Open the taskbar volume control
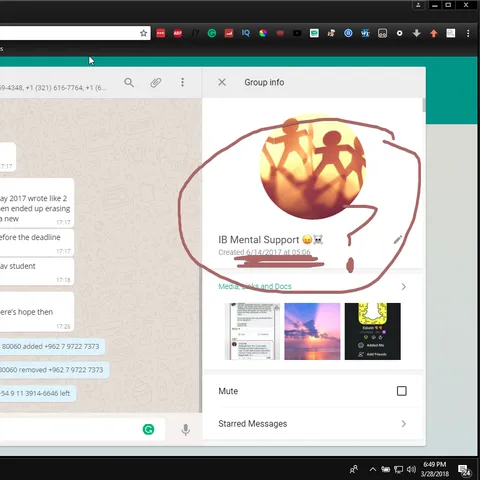The image size is (480, 480). pyautogui.click(x=411, y=469)
